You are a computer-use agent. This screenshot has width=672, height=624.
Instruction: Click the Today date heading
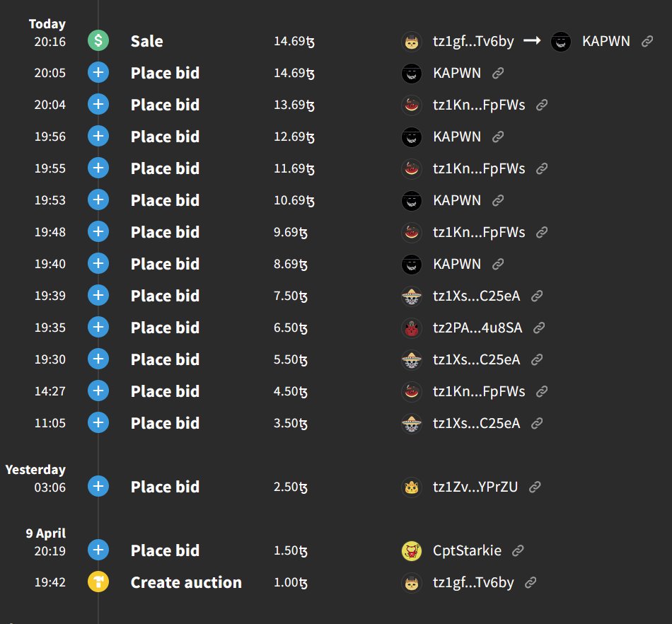coord(47,24)
